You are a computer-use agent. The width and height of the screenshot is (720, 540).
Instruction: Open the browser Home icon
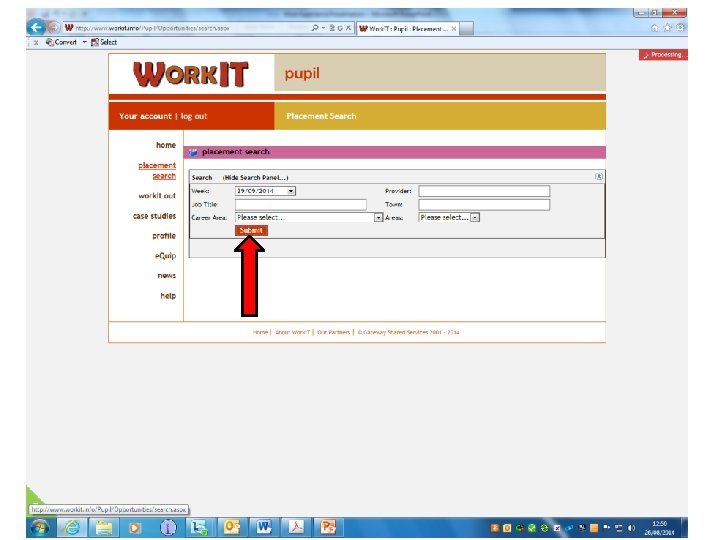click(654, 28)
